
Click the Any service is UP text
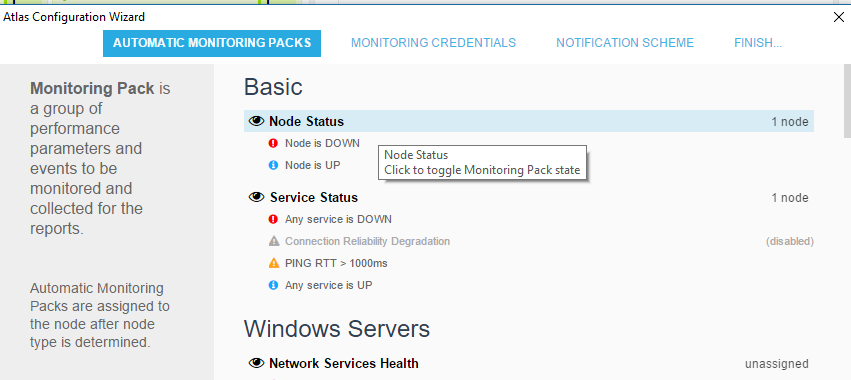[x=328, y=285]
